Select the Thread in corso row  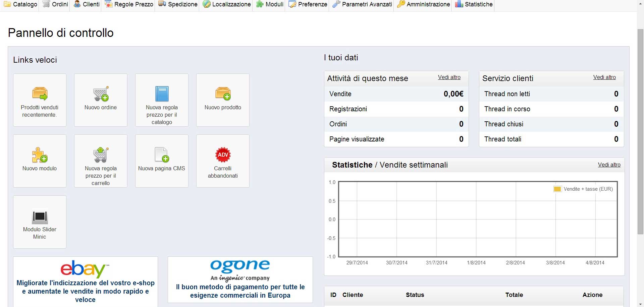(551, 109)
